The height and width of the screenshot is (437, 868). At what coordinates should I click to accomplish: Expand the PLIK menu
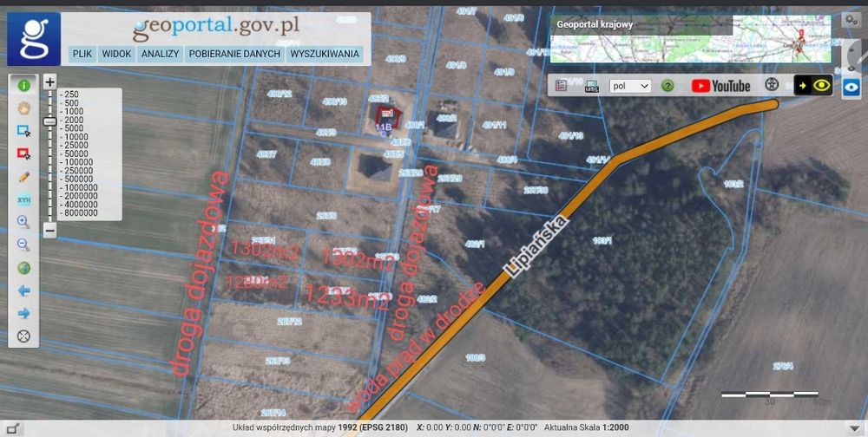tap(82, 55)
